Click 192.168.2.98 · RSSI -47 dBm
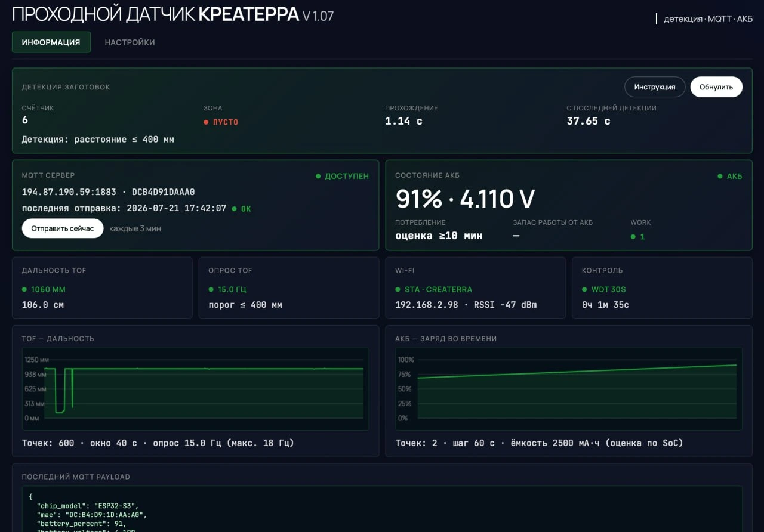This screenshot has width=764, height=532. click(x=466, y=305)
